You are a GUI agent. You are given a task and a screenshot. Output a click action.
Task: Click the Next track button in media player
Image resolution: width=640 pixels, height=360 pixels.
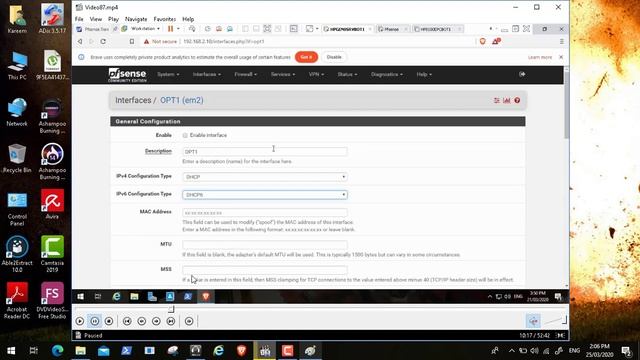pyautogui.click(x=171, y=321)
